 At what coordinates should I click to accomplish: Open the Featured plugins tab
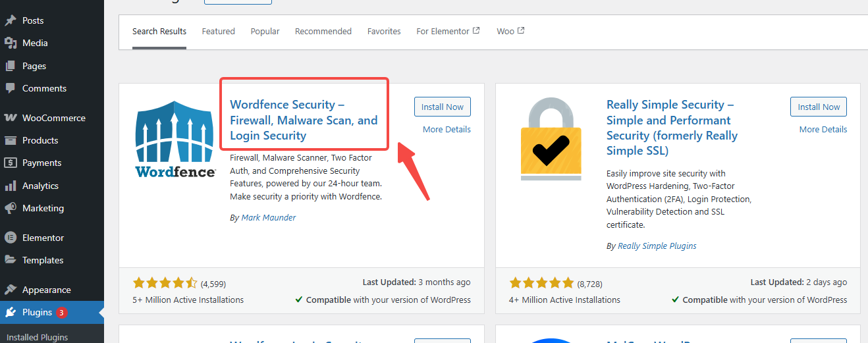218,31
